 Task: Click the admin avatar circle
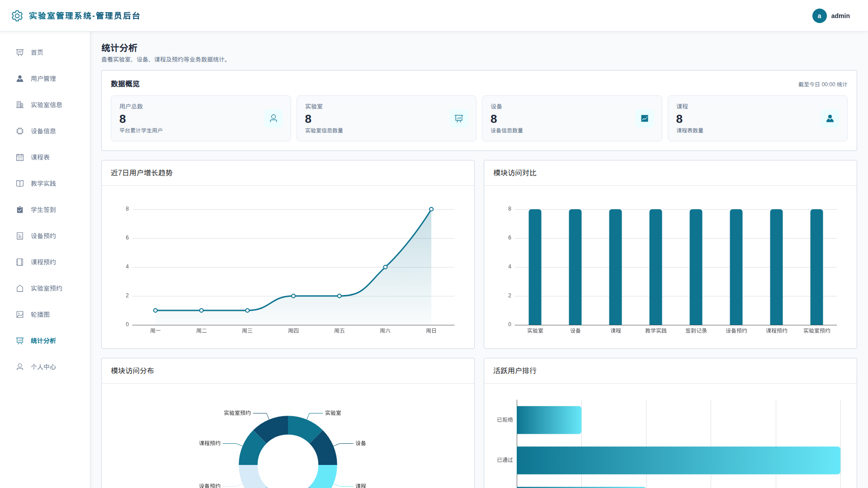819,16
